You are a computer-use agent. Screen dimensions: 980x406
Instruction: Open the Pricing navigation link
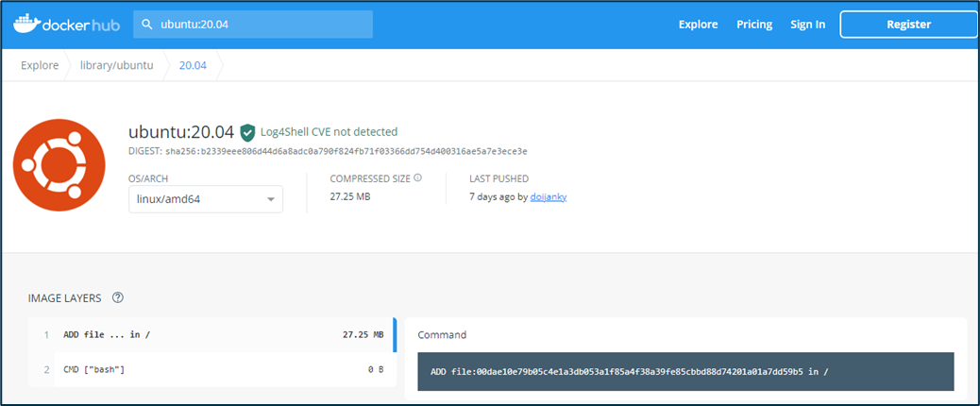754,25
